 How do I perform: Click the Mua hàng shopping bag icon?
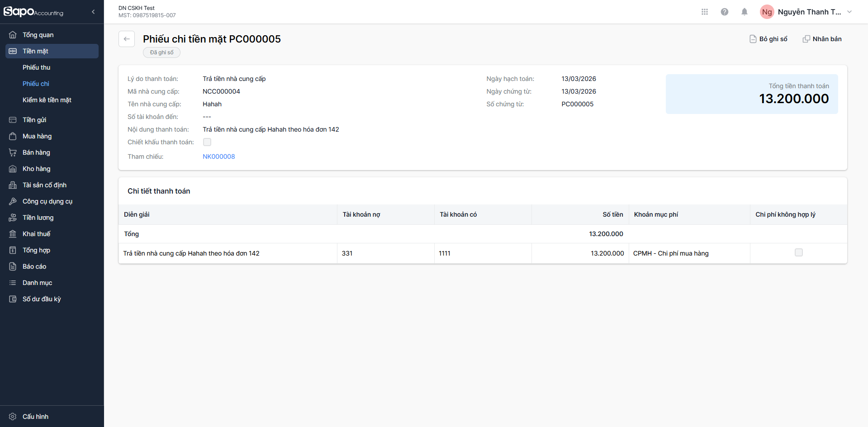coord(13,136)
